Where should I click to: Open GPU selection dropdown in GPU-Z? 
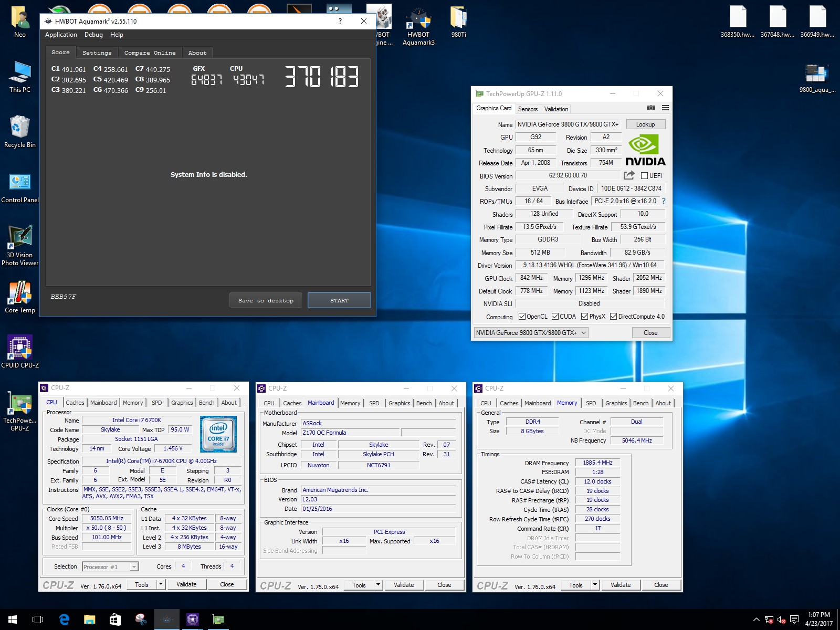click(531, 333)
